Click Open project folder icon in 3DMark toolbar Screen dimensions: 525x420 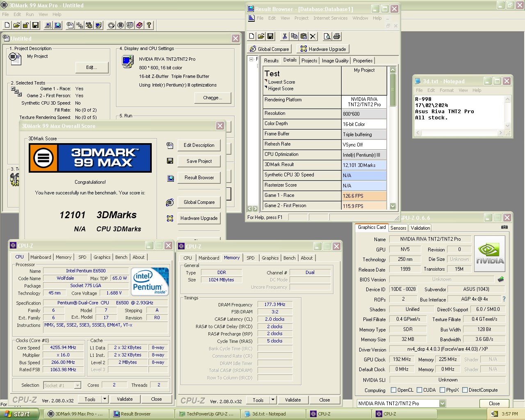tap(16, 25)
